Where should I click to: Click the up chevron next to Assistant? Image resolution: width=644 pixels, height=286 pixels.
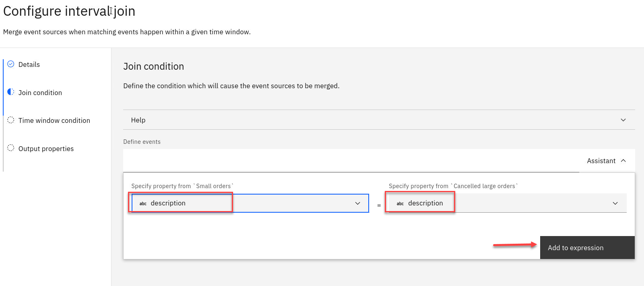point(623,161)
